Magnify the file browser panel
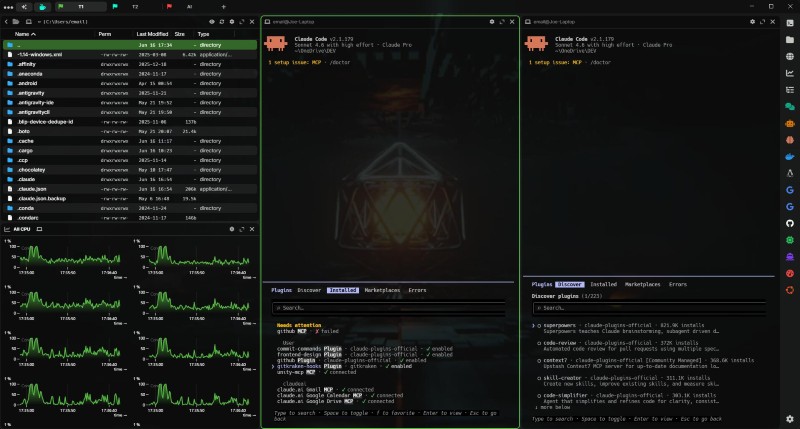 pyautogui.click(x=242, y=22)
